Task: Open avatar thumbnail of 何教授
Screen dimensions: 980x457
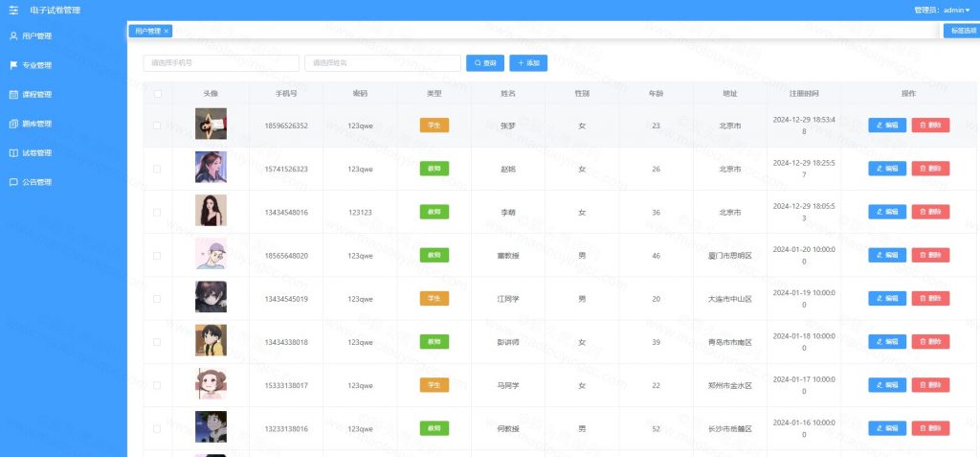Action: click(x=211, y=427)
